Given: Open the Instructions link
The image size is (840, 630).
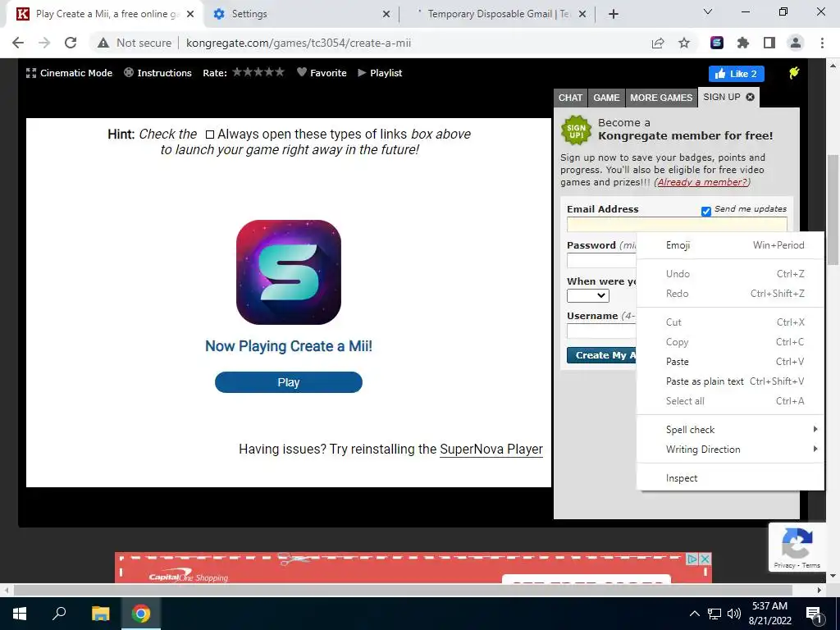Looking at the screenshot, I should [x=157, y=73].
